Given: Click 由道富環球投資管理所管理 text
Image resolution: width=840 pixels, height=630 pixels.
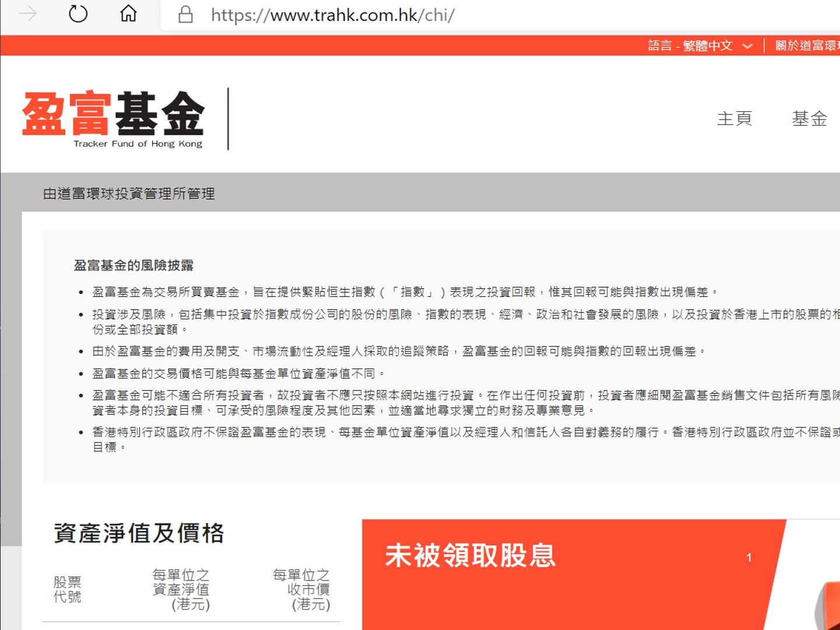Looking at the screenshot, I should pyautogui.click(x=129, y=194).
